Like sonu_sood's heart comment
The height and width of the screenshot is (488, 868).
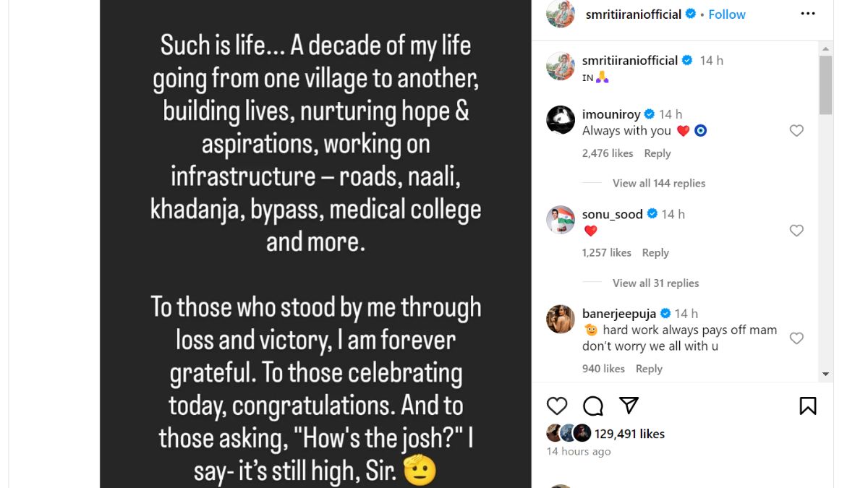[x=796, y=231]
